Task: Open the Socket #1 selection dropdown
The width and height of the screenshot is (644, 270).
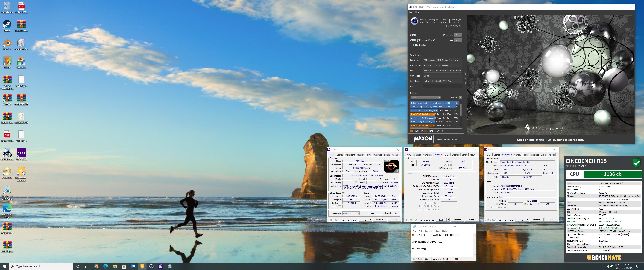Action: (351, 213)
